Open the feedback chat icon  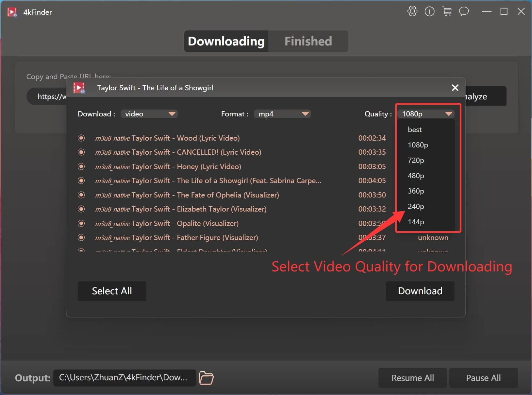tap(464, 11)
